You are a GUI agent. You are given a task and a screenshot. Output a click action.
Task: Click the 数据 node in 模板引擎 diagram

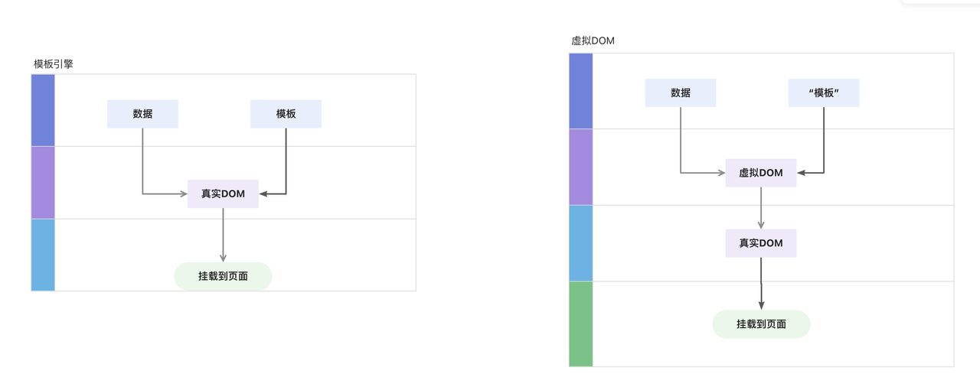pyautogui.click(x=142, y=114)
